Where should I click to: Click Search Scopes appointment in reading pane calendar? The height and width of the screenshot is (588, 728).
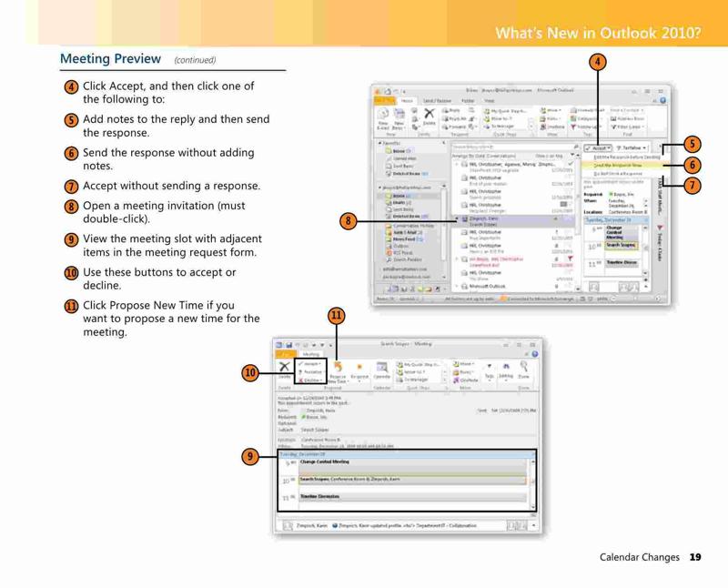622,245
